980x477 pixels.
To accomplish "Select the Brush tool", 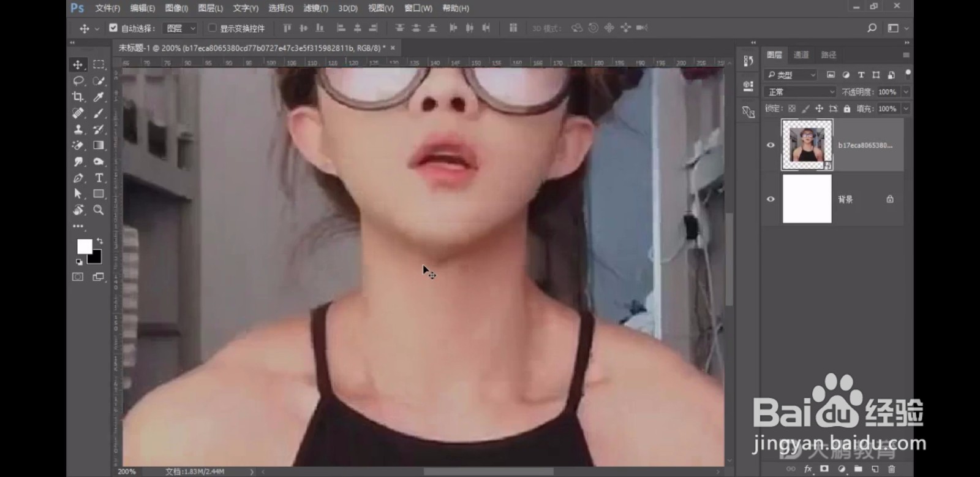I will (98, 113).
